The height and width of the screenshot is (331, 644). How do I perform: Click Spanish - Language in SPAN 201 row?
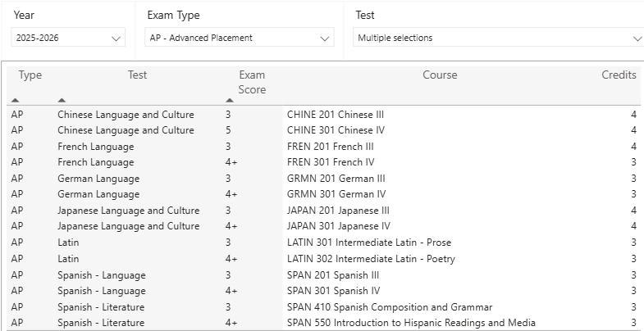(x=102, y=275)
